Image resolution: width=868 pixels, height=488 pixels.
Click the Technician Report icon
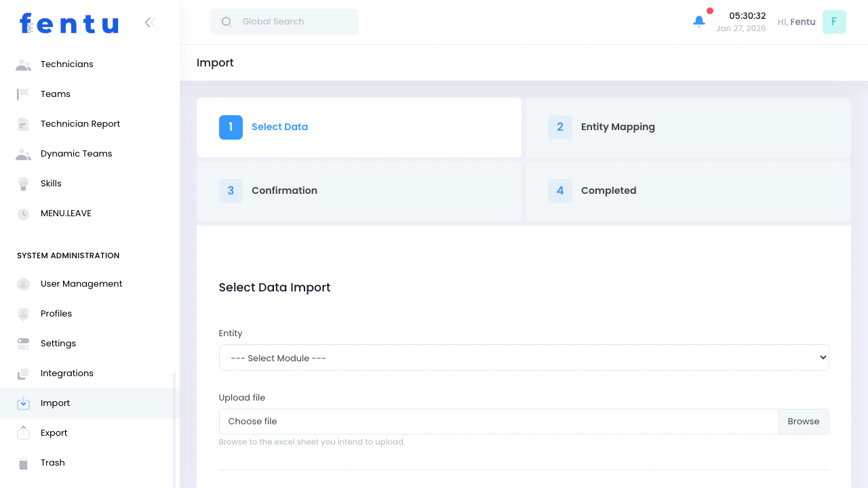point(22,123)
